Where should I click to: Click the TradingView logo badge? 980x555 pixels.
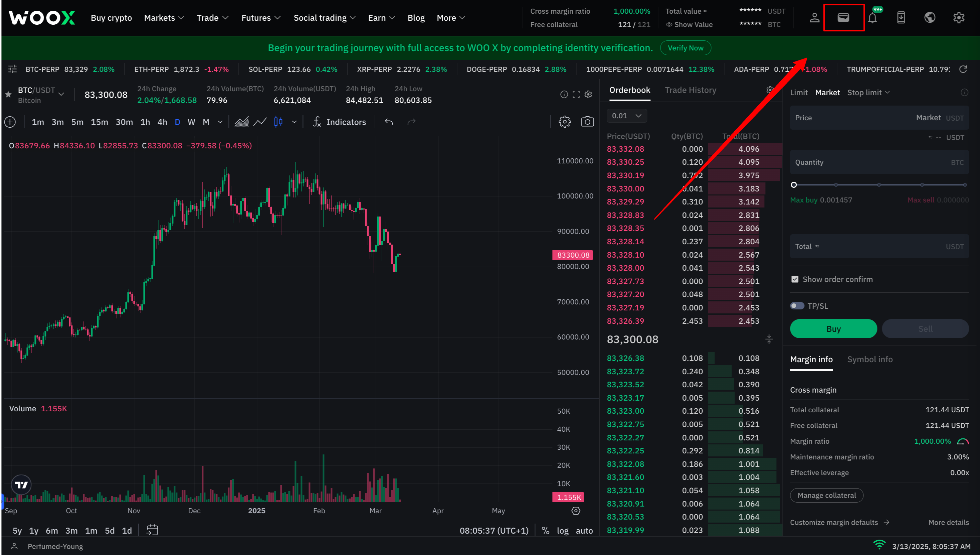coord(21,485)
